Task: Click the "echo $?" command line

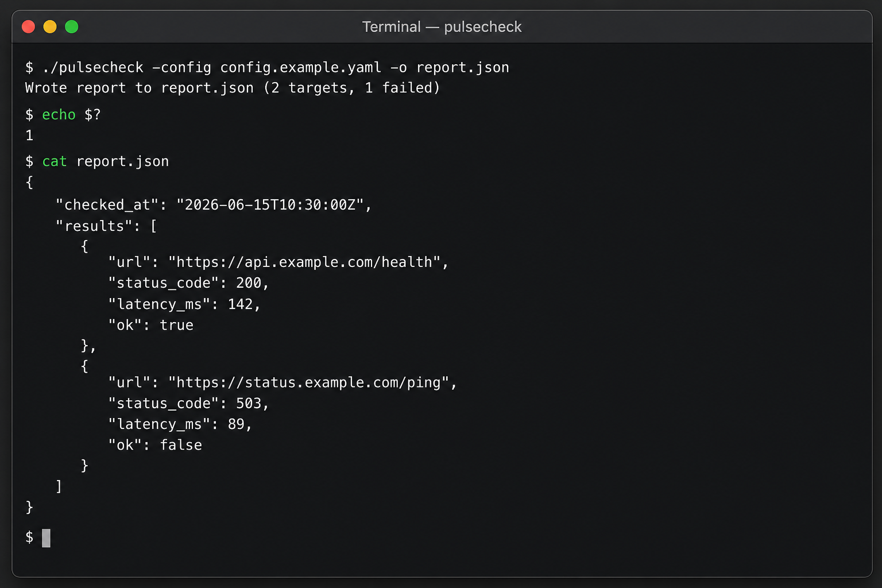Action: [x=63, y=115]
